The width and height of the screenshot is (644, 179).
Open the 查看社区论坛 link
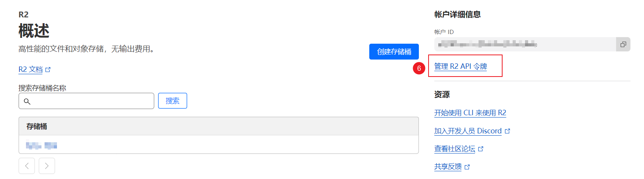click(x=455, y=148)
